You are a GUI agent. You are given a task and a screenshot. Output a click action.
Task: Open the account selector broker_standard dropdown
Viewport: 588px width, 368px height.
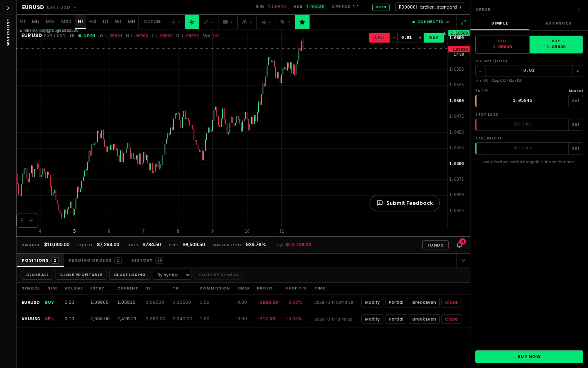[430, 7]
